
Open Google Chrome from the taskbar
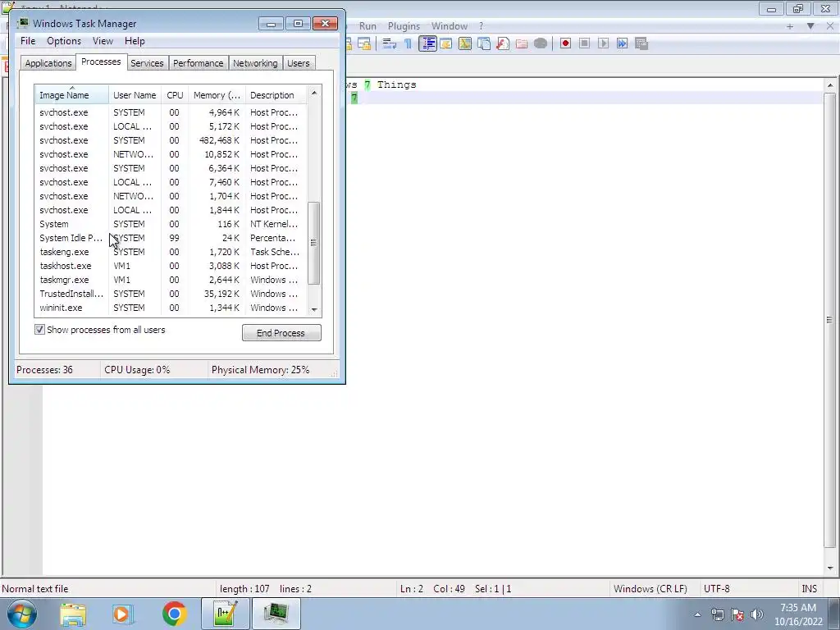174,614
